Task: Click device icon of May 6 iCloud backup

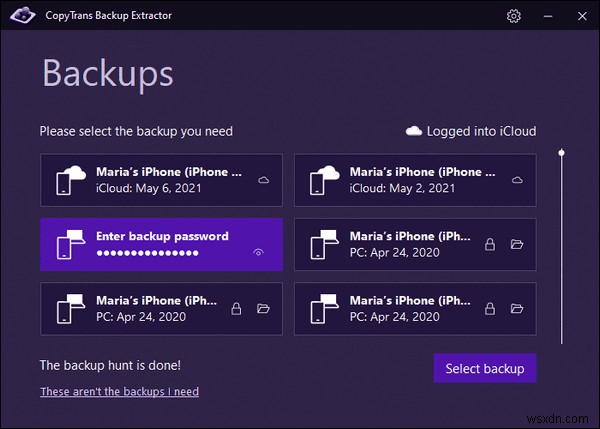Action: point(71,180)
